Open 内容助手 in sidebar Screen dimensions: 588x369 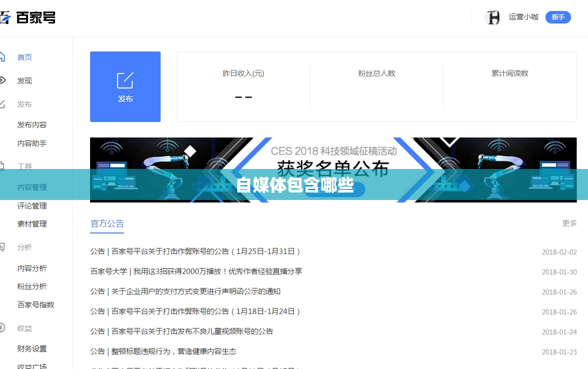click(x=32, y=143)
